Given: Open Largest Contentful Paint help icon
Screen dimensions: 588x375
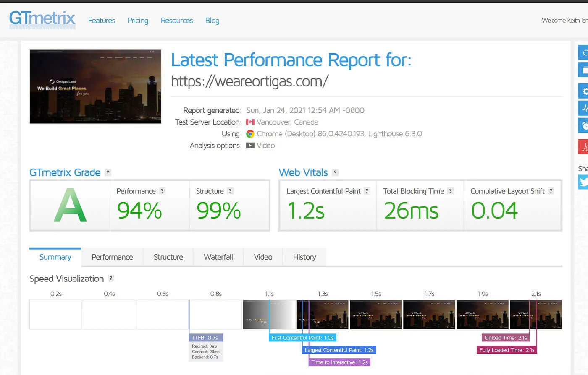Looking at the screenshot, I should pos(367,191).
